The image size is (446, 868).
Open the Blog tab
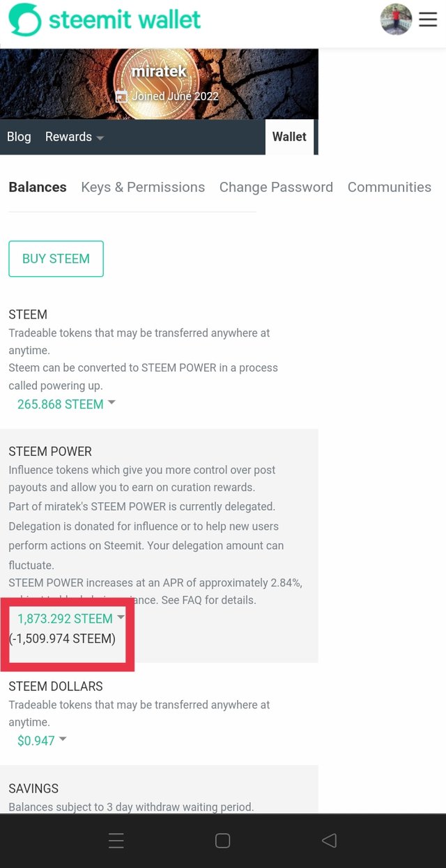pos(19,137)
